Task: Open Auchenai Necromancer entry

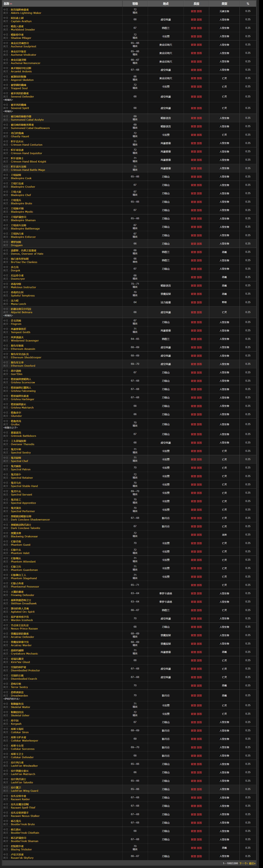Action: coord(26,63)
